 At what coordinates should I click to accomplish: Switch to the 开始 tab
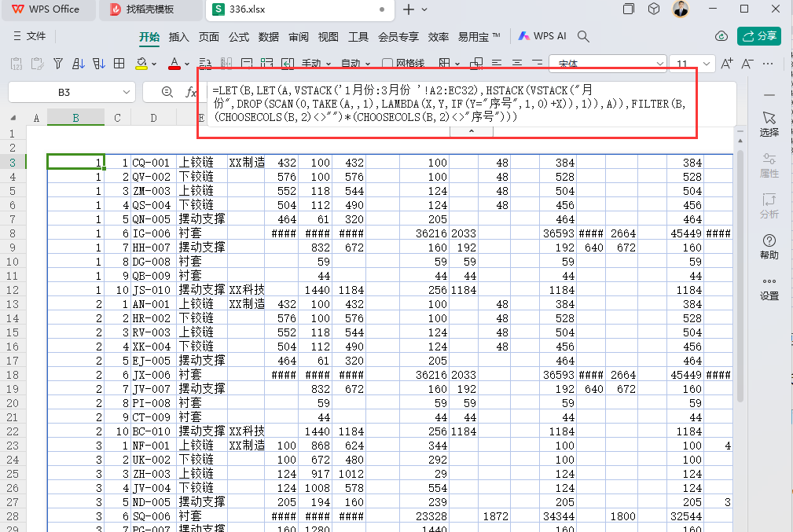click(x=149, y=37)
